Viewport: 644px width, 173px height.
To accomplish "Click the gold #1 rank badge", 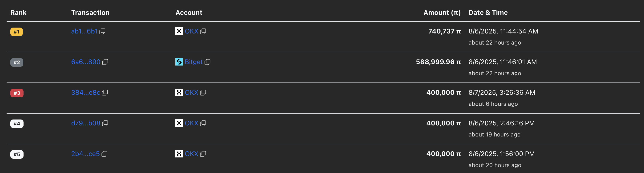I will coord(16,32).
